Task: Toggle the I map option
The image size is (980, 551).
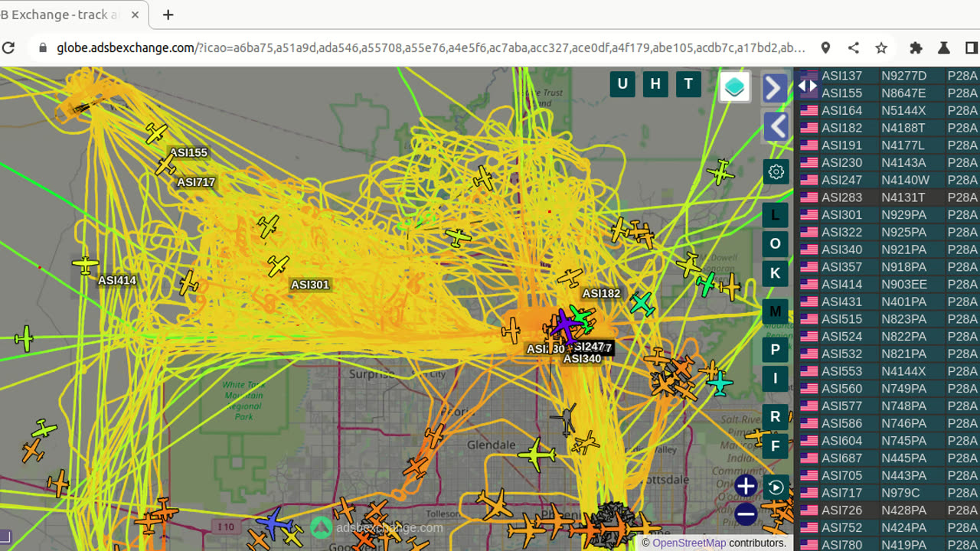Action: click(775, 378)
